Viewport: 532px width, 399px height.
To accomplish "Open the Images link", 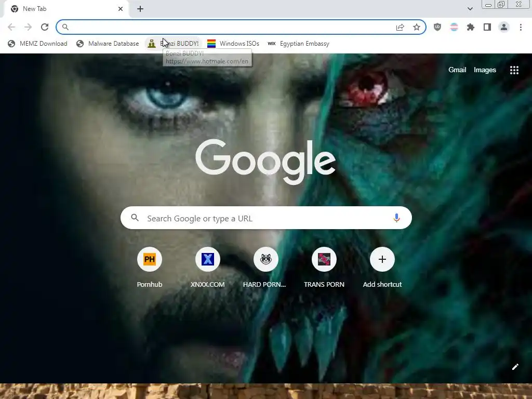I will (x=485, y=70).
